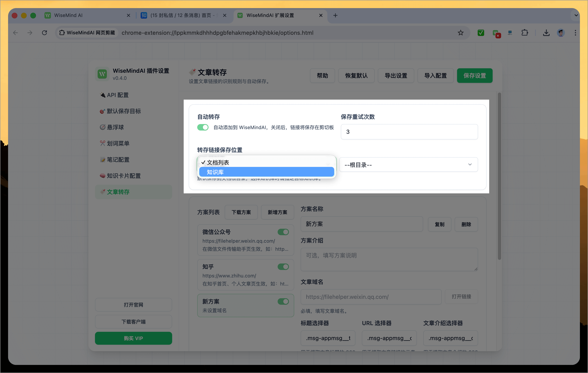Disable the 知乎 scheme switch
Screen dimensions: 588x373
coord(283,267)
